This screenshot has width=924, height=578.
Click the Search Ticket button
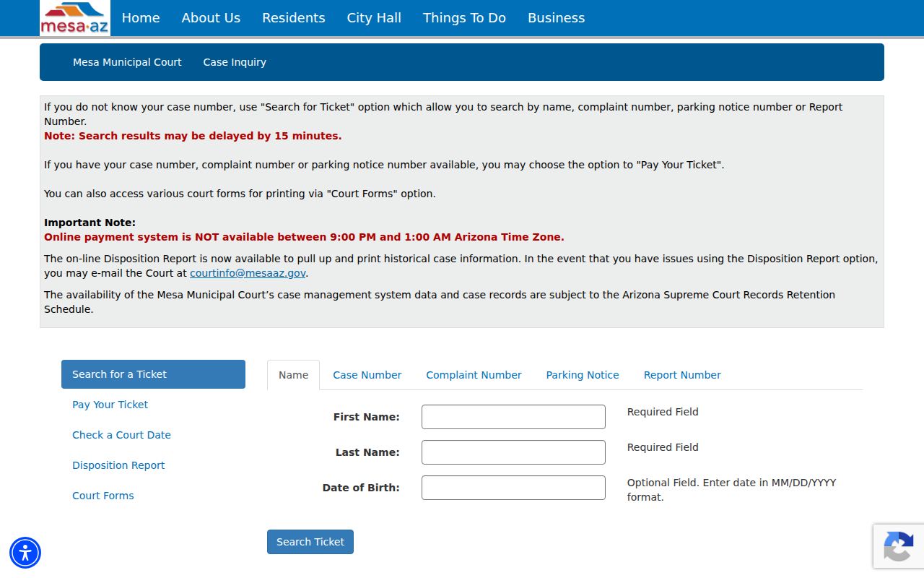click(x=310, y=542)
